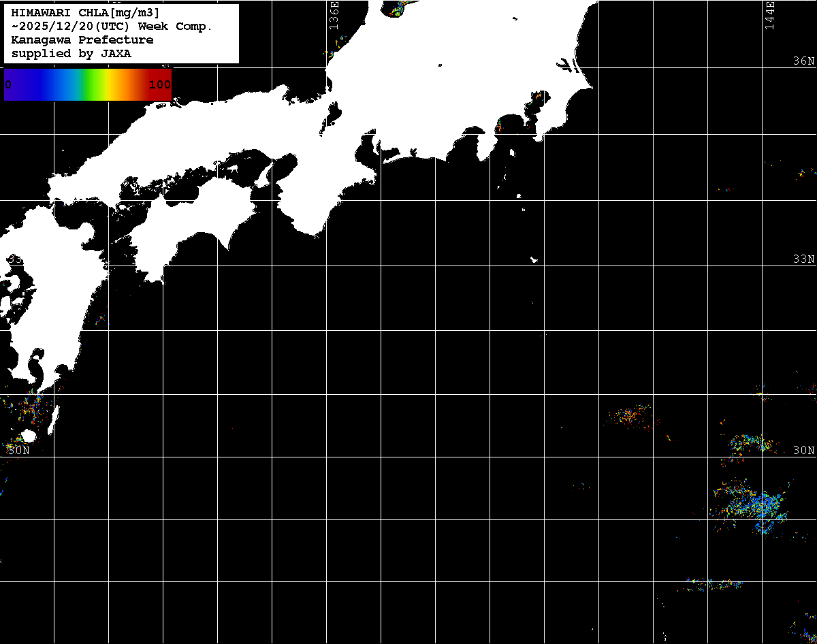Click the 30N label on the left edge
This screenshot has width=817, height=644.
tap(18, 450)
